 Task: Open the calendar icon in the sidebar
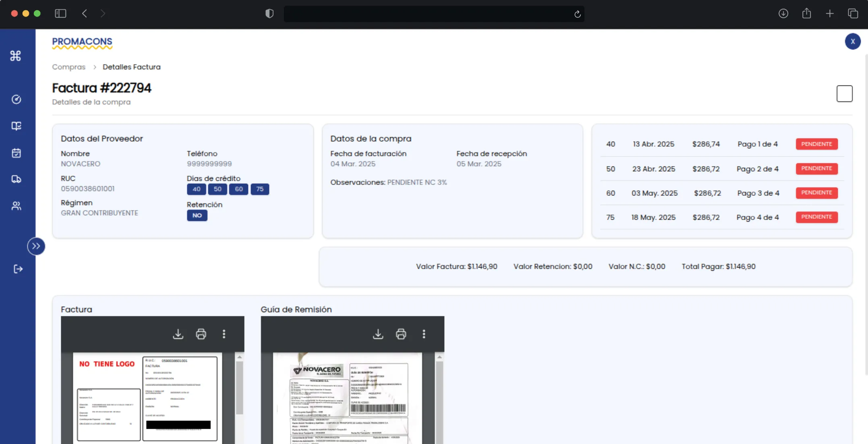pyautogui.click(x=16, y=153)
